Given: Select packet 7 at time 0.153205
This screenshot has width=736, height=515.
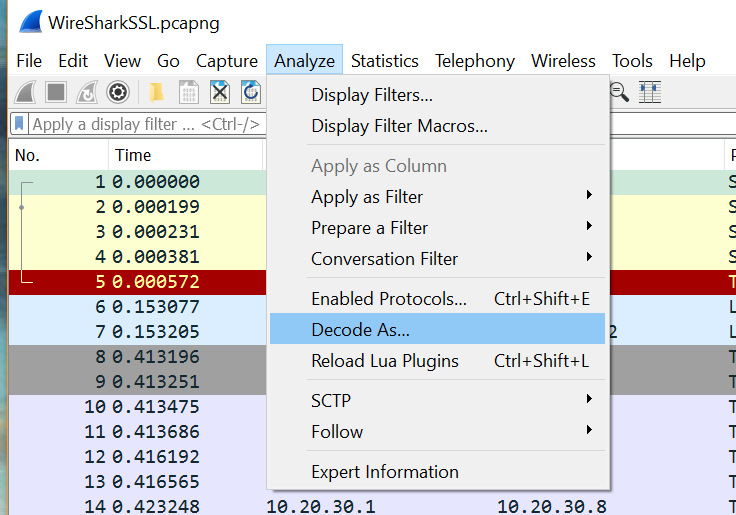Looking at the screenshot, I should tap(138, 332).
